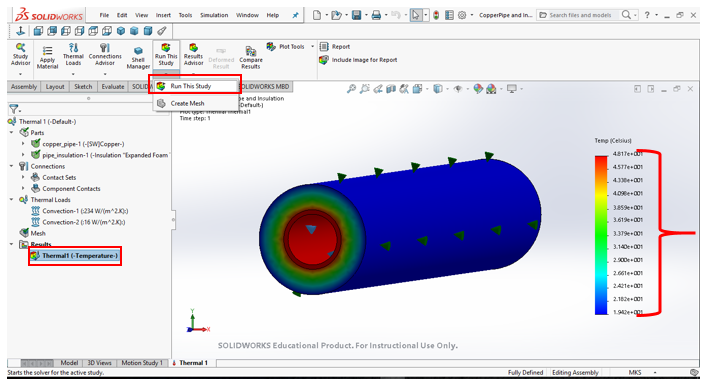The height and width of the screenshot is (379, 701).
Task: Open the Shell Manager
Action: pos(138,58)
